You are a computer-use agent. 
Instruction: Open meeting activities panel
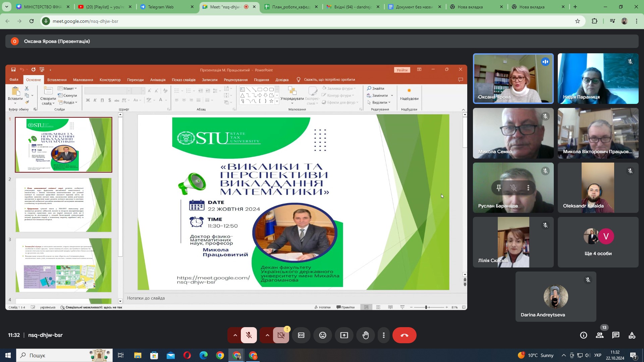click(x=632, y=335)
